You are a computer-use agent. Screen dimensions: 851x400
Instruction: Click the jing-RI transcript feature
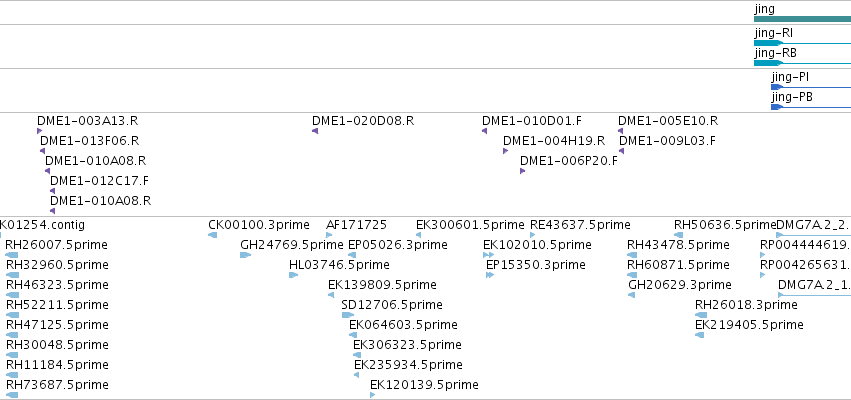pyautogui.click(x=802, y=42)
